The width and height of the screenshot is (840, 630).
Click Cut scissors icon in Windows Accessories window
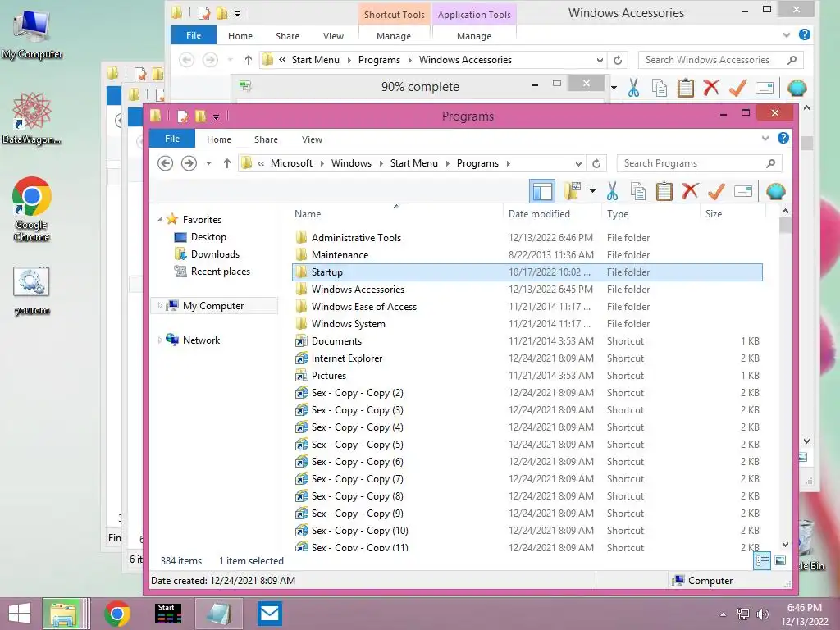pos(634,88)
